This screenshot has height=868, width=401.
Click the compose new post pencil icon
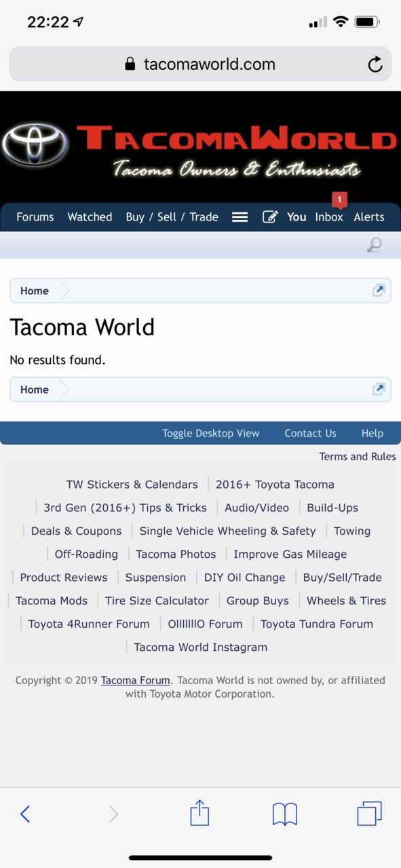270,217
